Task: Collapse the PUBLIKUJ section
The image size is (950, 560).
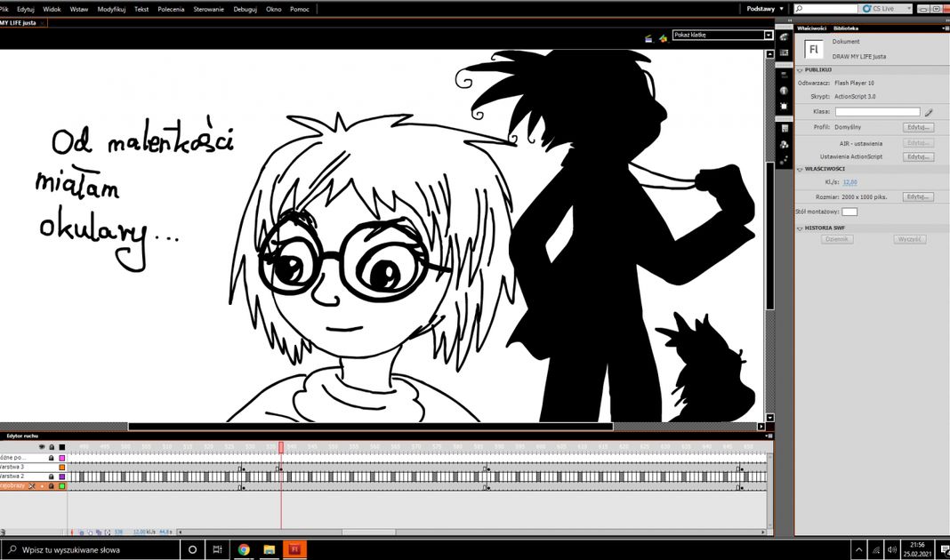Action: (x=800, y=69)
